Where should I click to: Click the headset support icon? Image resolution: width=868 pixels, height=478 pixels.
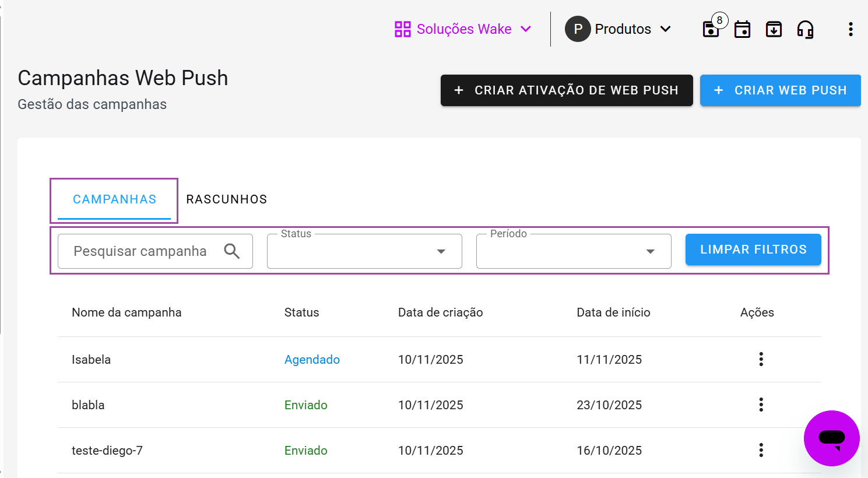click(805, 29)
